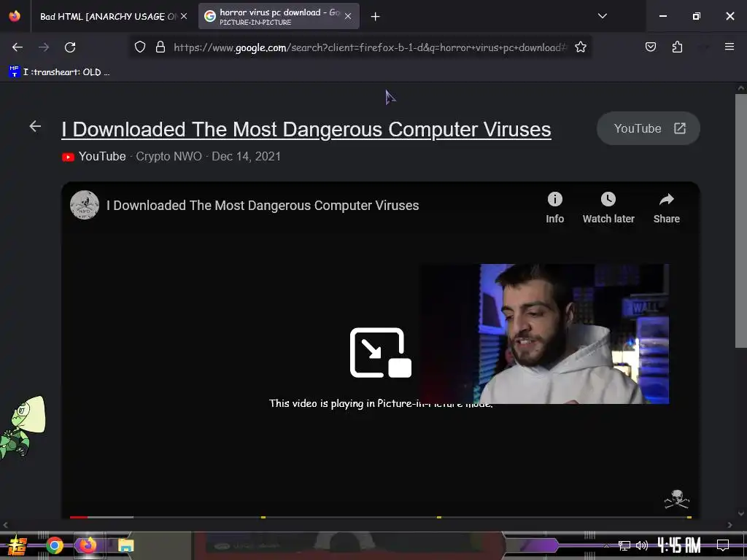The width and height of the screenshot is (747, 560).
Task: Click the YouTube source label under title
Action: tap(102, 156)
